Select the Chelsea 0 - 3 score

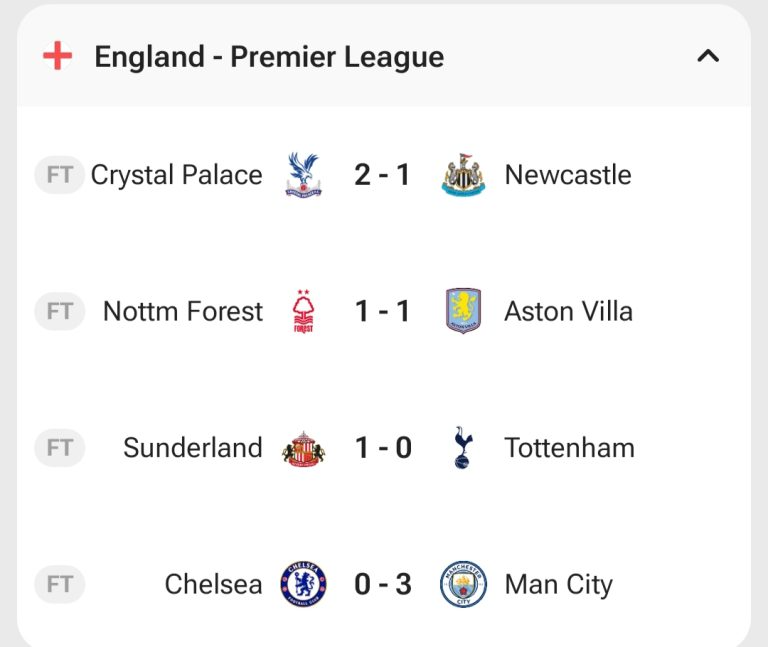point(382,584)
